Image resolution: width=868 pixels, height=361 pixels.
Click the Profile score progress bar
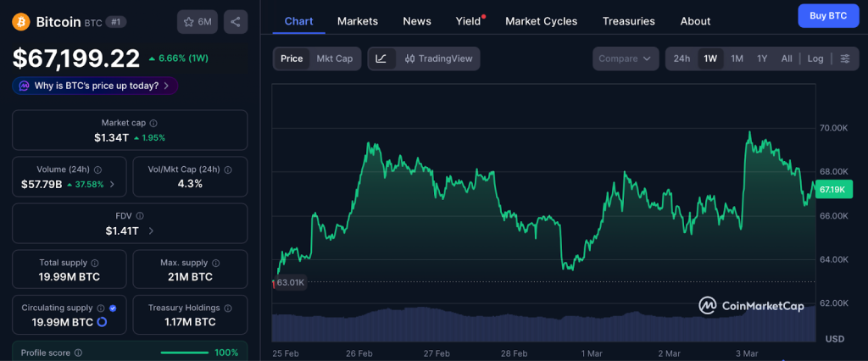184,353
